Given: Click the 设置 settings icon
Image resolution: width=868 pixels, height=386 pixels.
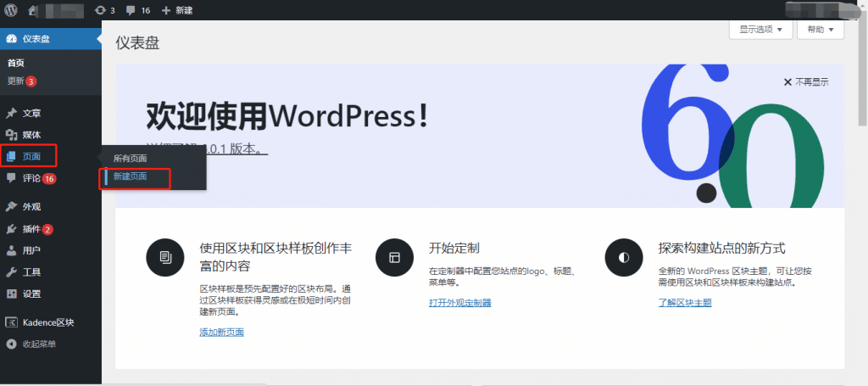Looking at the screenshot, I should (x=11, y=294).
